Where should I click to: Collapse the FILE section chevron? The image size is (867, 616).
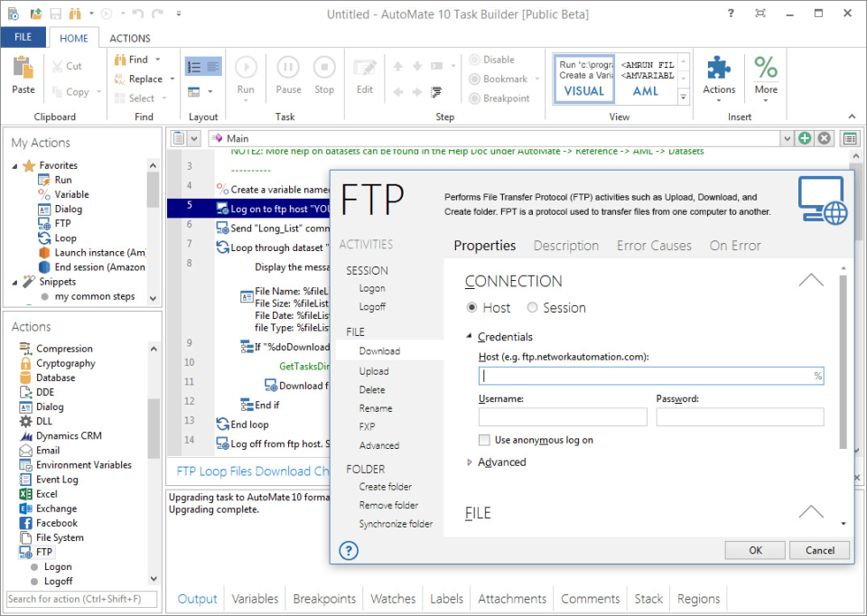811,512
